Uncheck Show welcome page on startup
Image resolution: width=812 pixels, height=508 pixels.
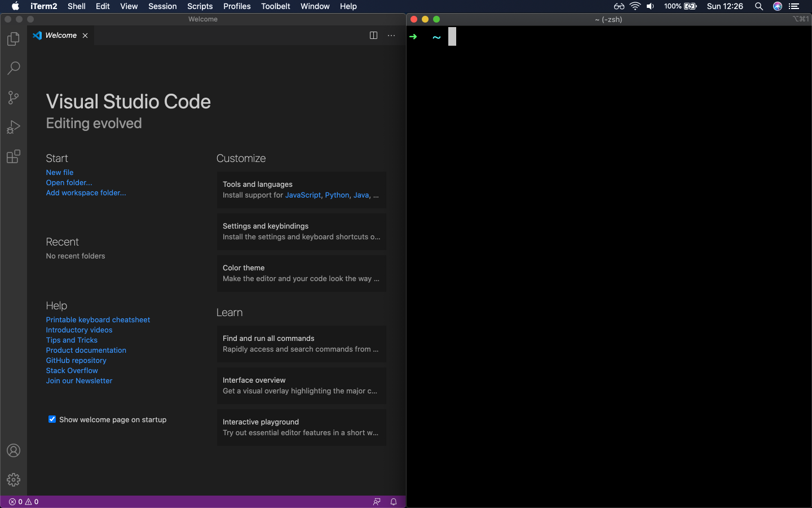(52, 419)
